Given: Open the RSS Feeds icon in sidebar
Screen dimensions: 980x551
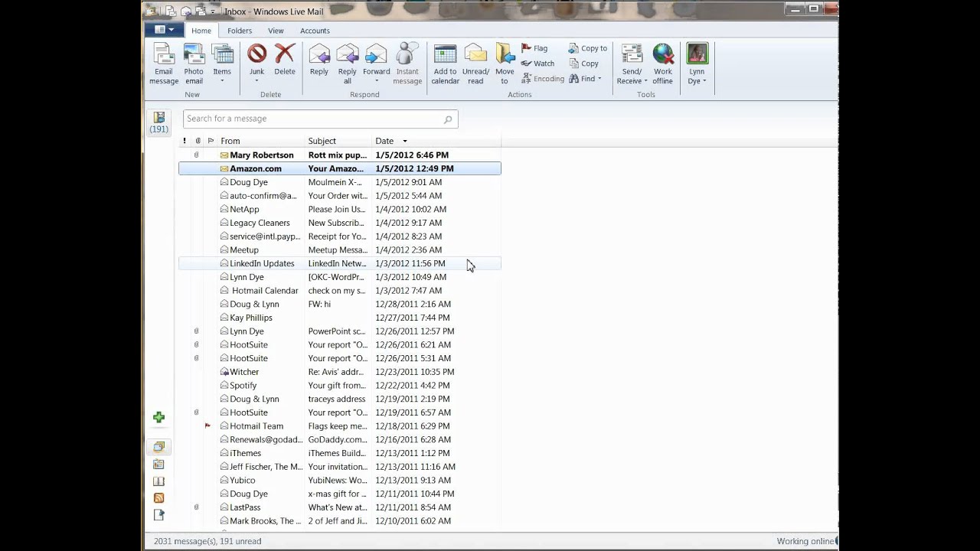Looking at the screenshot, I should [158, 498].
